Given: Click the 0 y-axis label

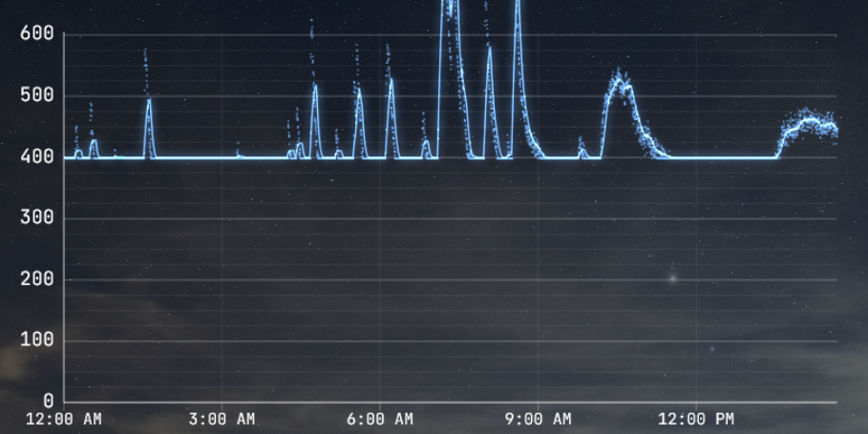Looking at the screenshot, I should [x=48, y=402].
